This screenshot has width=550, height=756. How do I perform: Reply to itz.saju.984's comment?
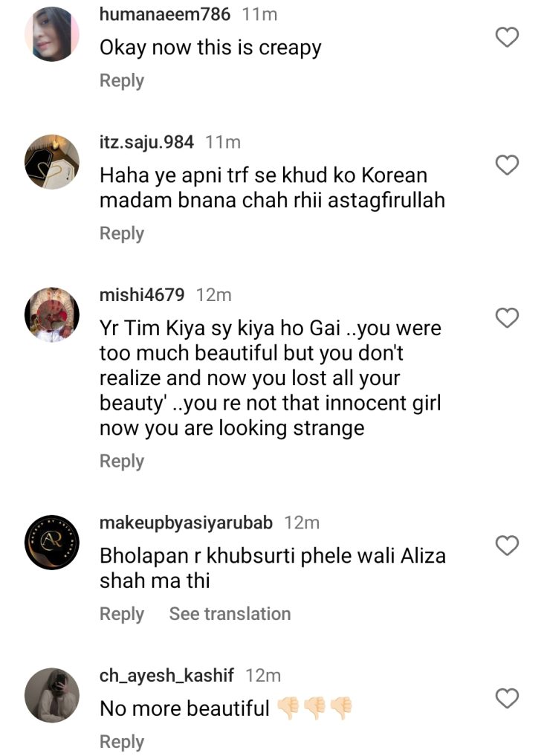(122, 233)
